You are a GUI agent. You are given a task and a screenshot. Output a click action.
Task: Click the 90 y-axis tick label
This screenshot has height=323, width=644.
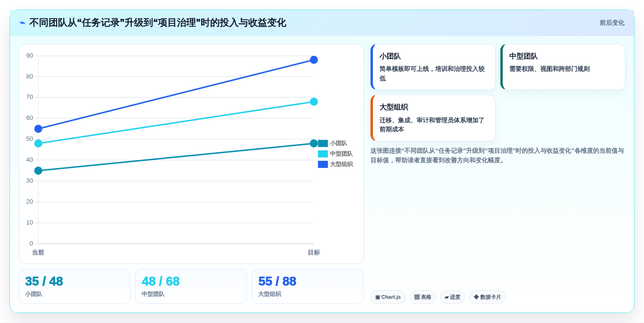coord(29,56)
